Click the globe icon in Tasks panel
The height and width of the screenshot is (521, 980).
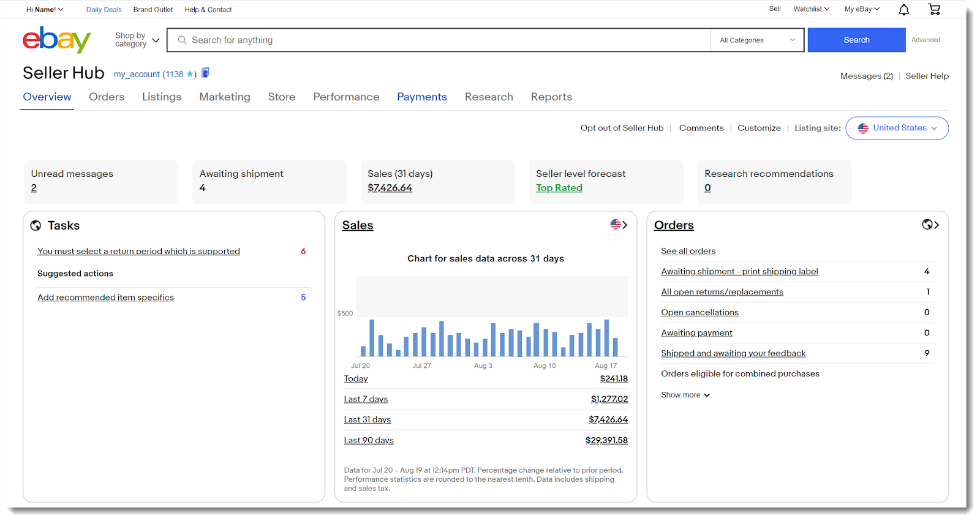point(36,225)
